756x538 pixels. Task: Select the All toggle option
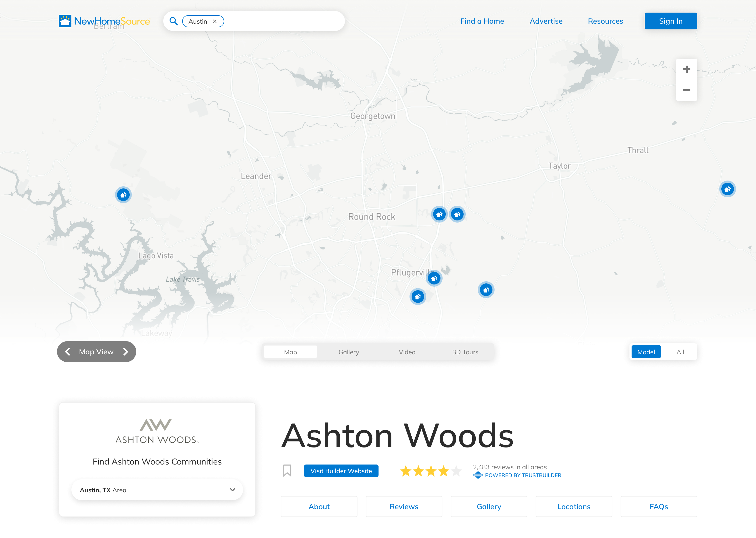680,352
